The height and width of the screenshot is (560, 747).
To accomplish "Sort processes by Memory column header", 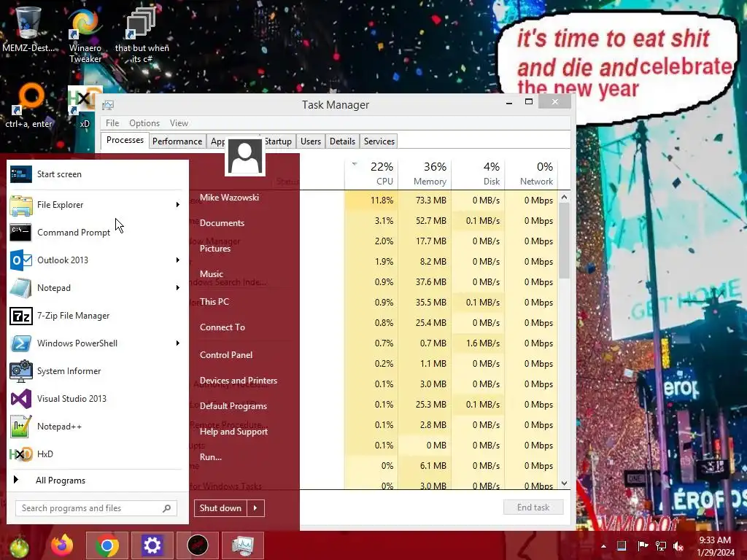I will point(425,174).
